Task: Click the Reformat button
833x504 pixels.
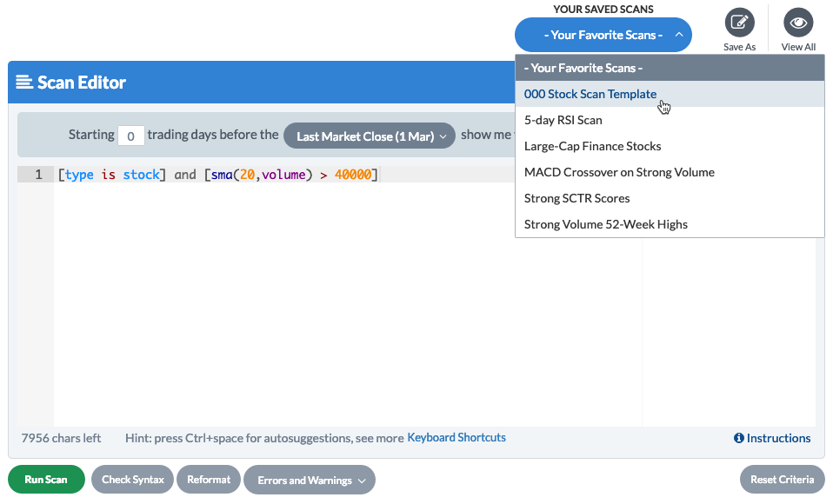Action: [209, 480]
